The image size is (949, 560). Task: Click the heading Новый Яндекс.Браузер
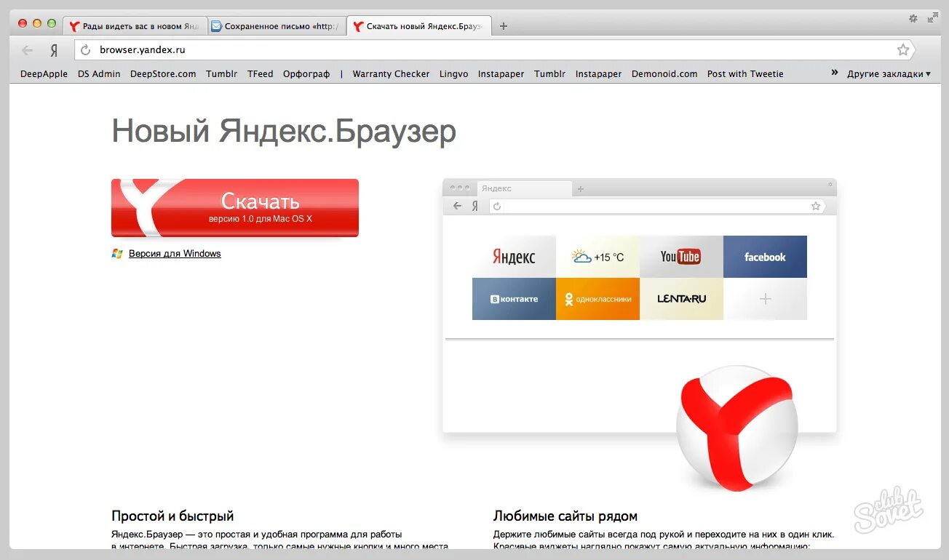point(284,132)
